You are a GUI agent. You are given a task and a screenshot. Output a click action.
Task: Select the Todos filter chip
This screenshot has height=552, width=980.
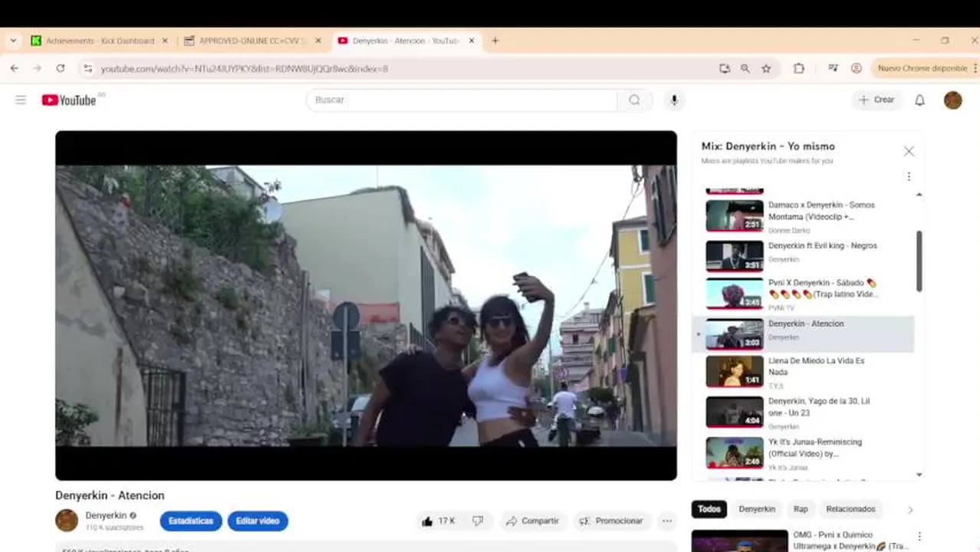tap(709, 509)
